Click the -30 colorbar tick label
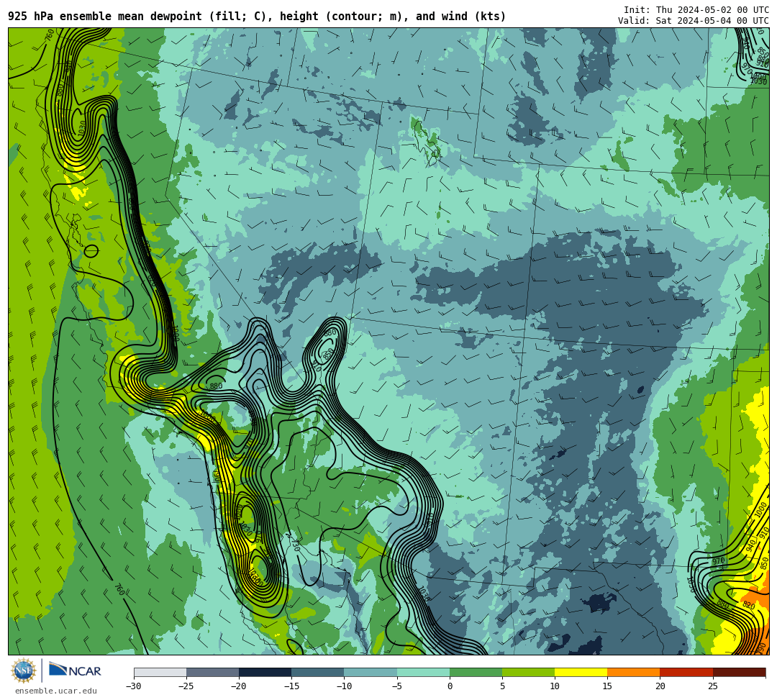 point(134,686)
